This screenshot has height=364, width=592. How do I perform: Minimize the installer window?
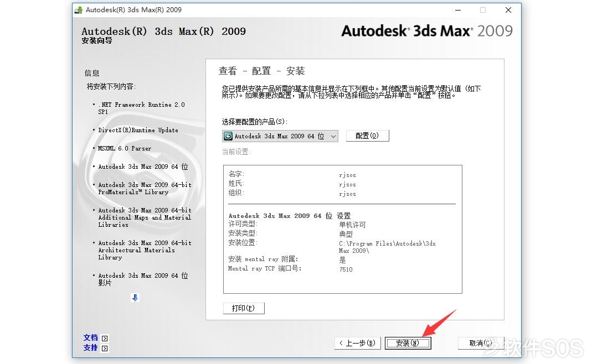click(458, 10)
